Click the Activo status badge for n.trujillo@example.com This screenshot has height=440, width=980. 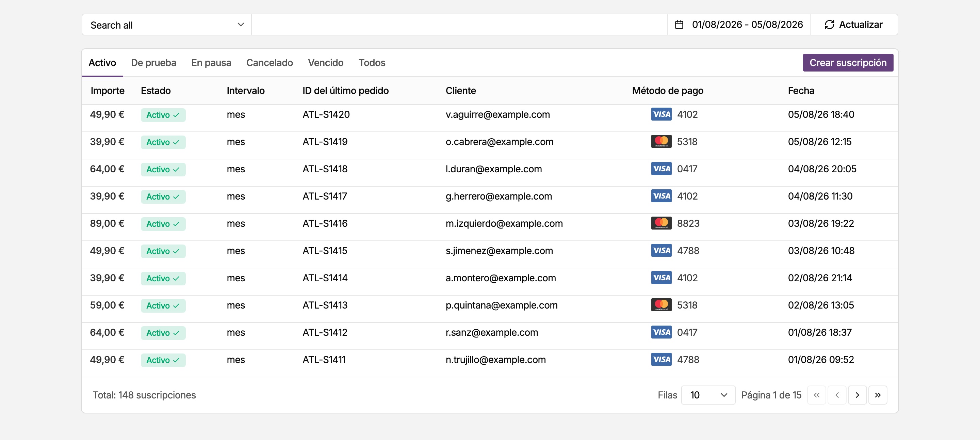click(163, 360)
